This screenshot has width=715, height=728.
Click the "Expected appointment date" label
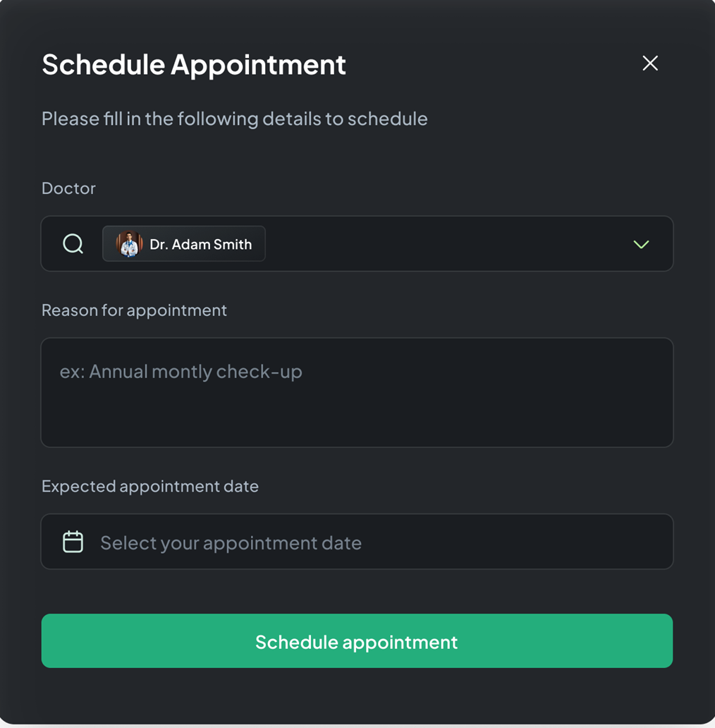[149, 486]
